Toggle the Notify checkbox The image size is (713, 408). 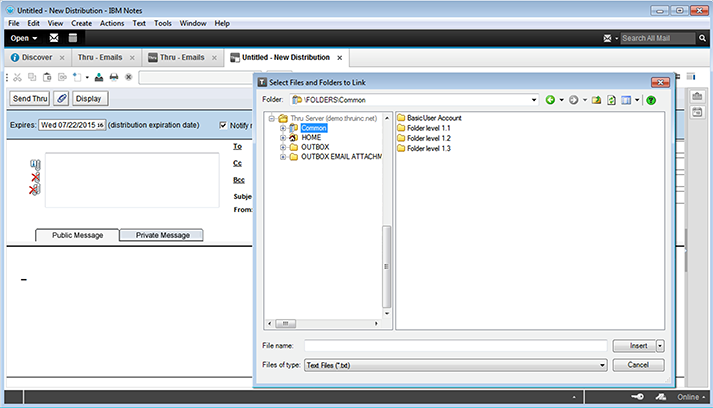point(223,125)
